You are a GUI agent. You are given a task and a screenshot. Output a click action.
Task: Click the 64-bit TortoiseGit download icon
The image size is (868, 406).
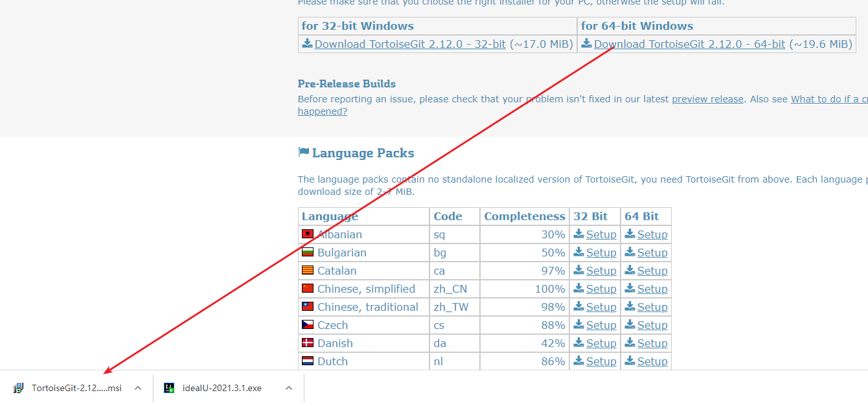(x=586, y=43)
